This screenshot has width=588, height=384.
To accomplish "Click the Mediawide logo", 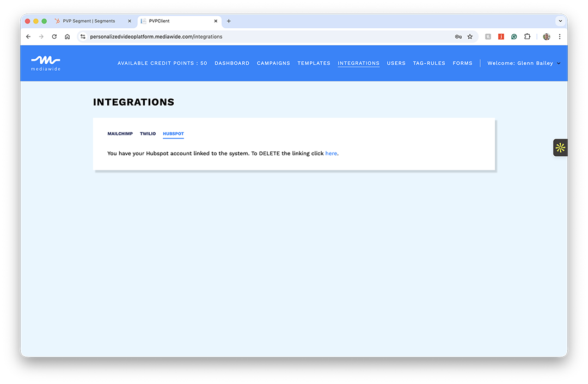I will (46, 63).
